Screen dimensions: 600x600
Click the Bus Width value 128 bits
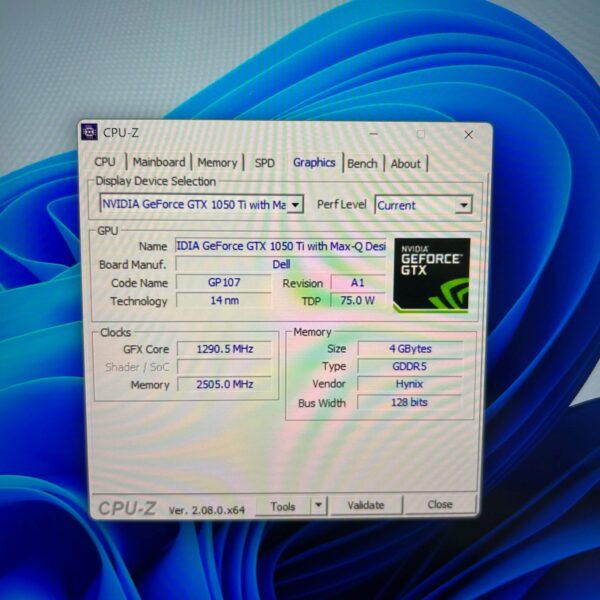[x=409, y=402]
